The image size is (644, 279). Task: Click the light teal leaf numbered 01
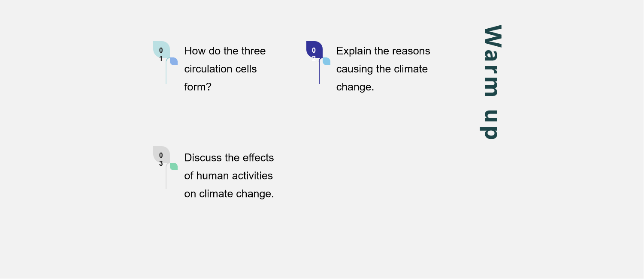[x=161, y=49]
